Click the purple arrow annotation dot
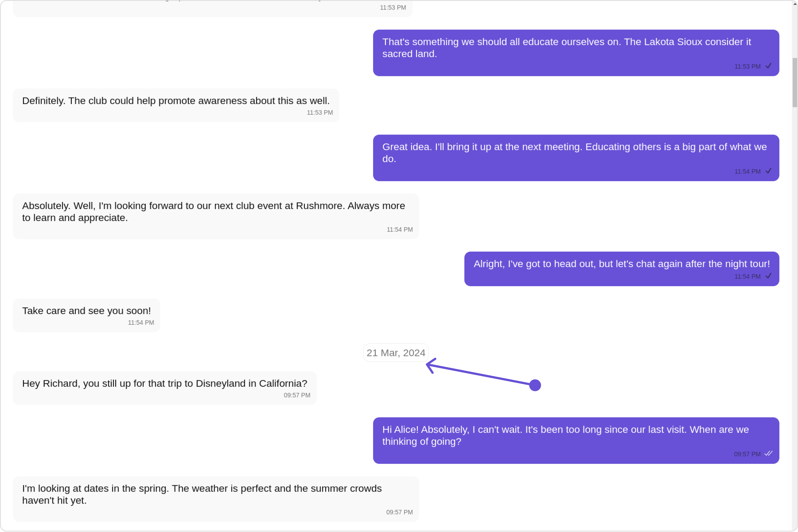 (535, 385)
